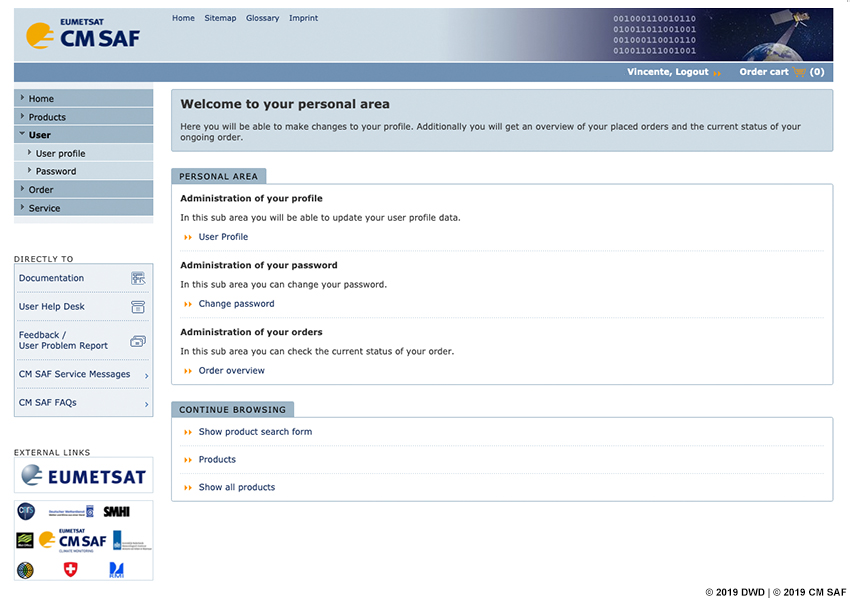
Task: Click the orange arrows next to Logout
Action: pos(717,73)
